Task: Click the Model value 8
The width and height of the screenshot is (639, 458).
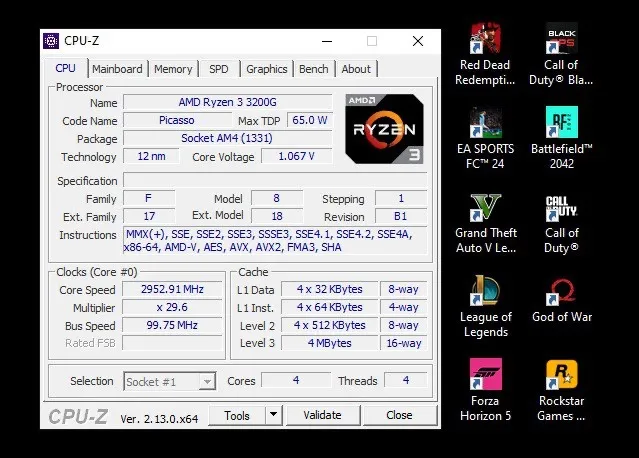Action: pos(277,198)
